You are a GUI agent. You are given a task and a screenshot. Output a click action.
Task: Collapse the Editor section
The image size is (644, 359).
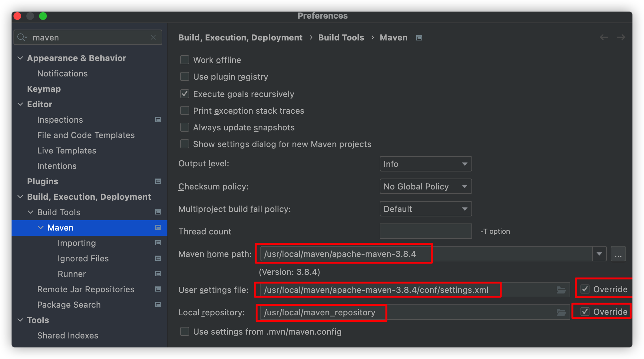click(x=20, y=104)
